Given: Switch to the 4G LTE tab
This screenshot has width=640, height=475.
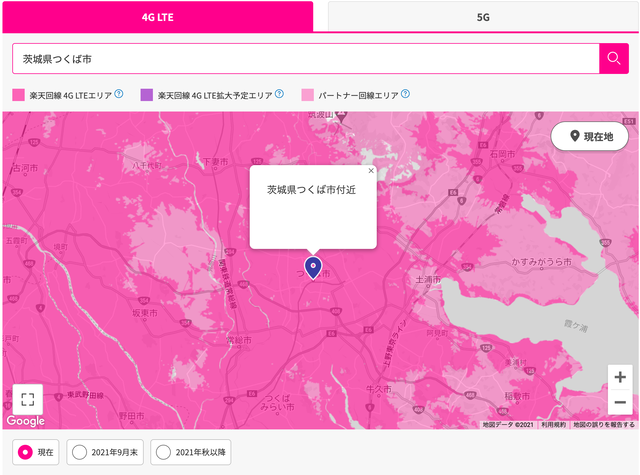Looking at the screenshot, I should click(158, 17).
